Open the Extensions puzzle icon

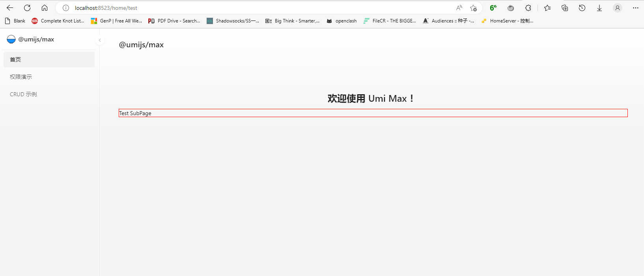(528, 8)
